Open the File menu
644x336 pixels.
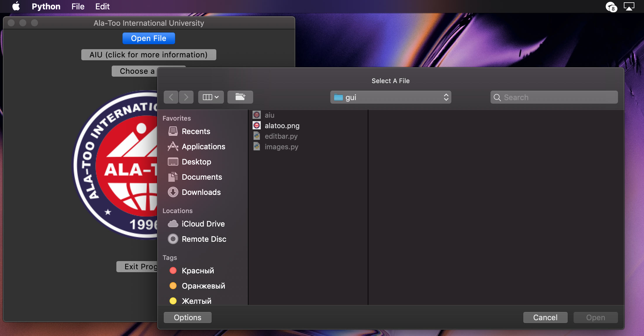pos(78,6)
